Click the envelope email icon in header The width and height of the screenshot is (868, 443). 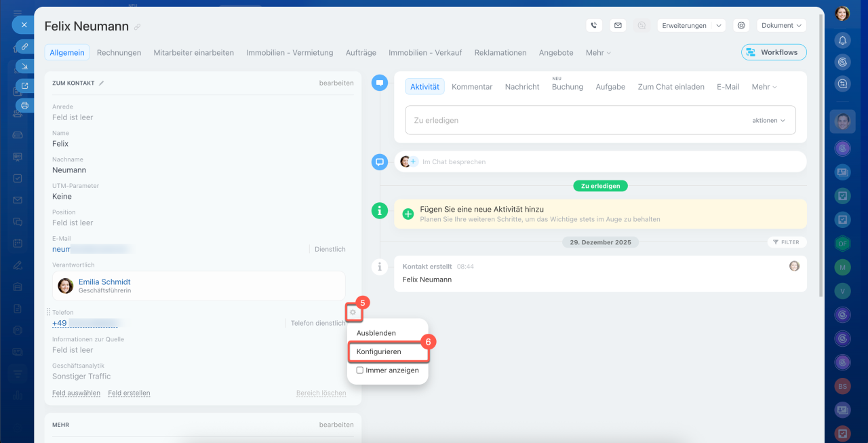pos(618,25)
